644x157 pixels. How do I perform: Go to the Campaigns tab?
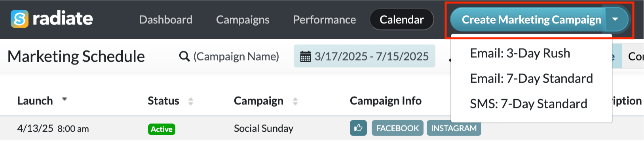(x=243, y=19)
